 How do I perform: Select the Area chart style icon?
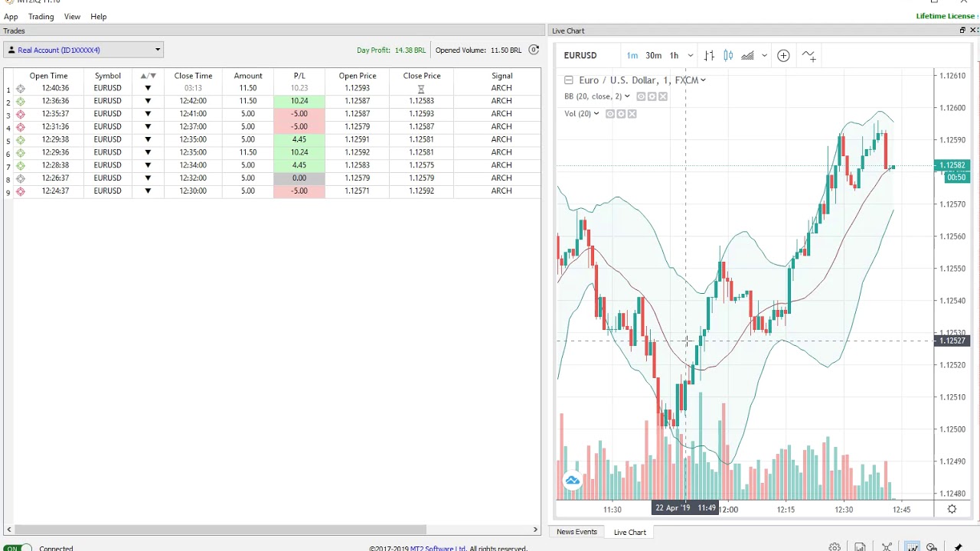747,55
